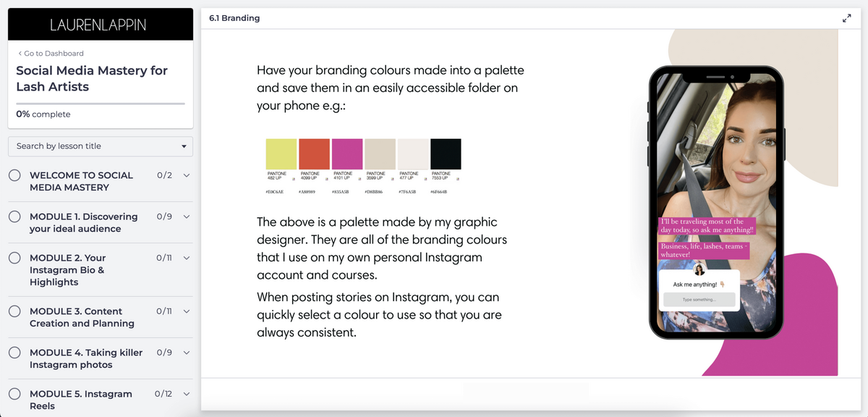Click the phone mockup story image

point(715,203)
